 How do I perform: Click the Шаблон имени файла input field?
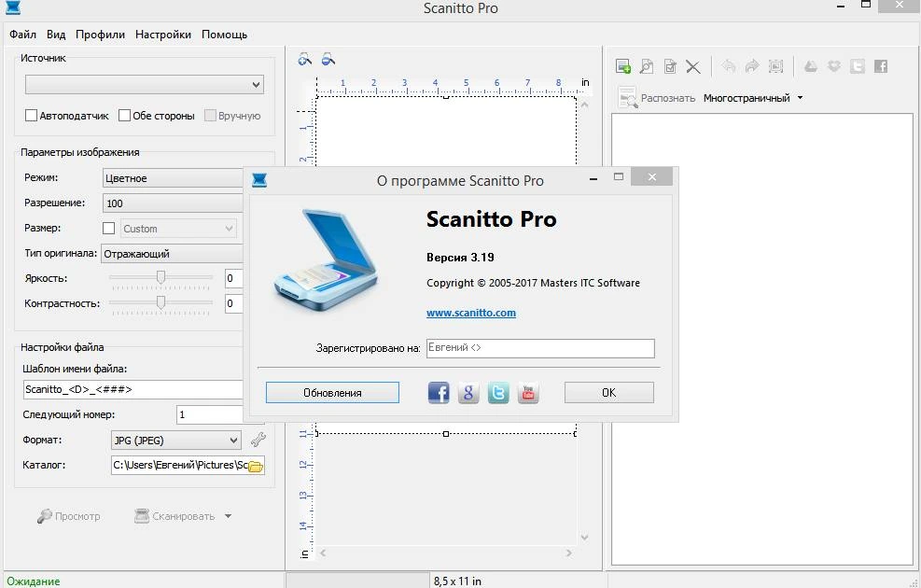point(133,389)
